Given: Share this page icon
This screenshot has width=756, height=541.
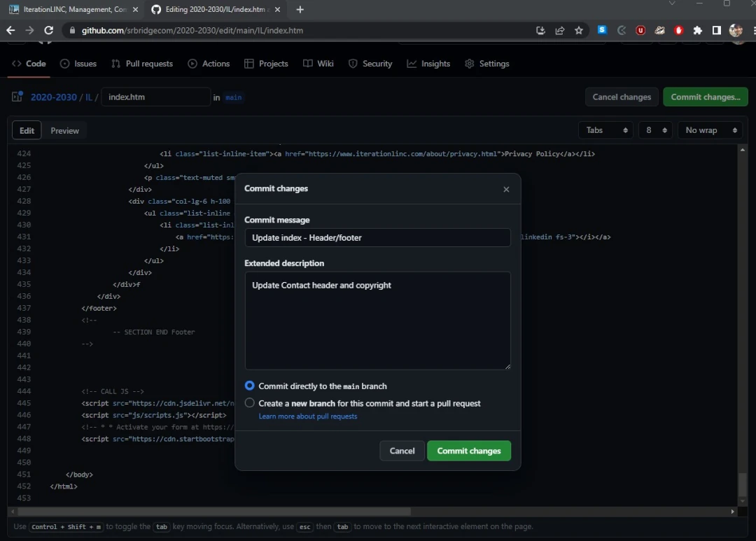Looking at the screenshot, I should (560, 30).
